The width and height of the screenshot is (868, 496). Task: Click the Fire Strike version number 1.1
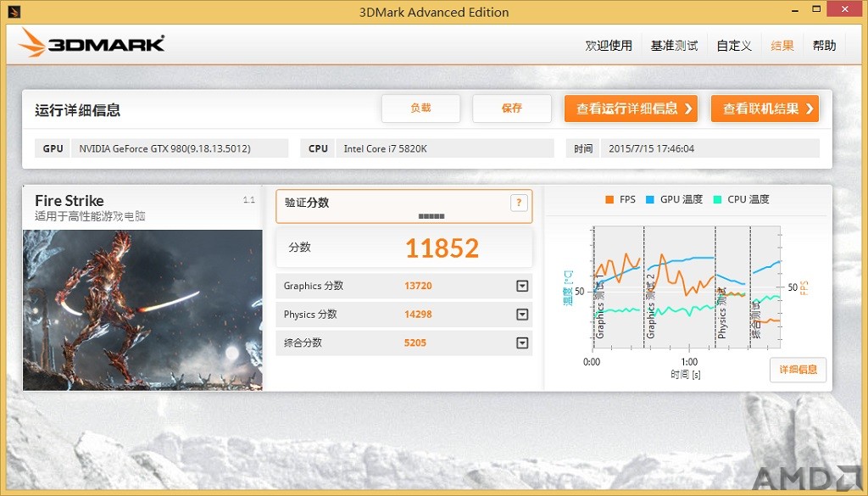(249, 200)
